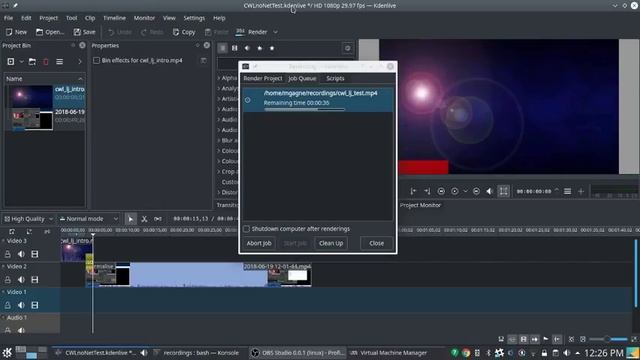The width and height of the screenshot is (640, 360).
Task: Click the red Delete Clip icon
Action: [46, 62]
